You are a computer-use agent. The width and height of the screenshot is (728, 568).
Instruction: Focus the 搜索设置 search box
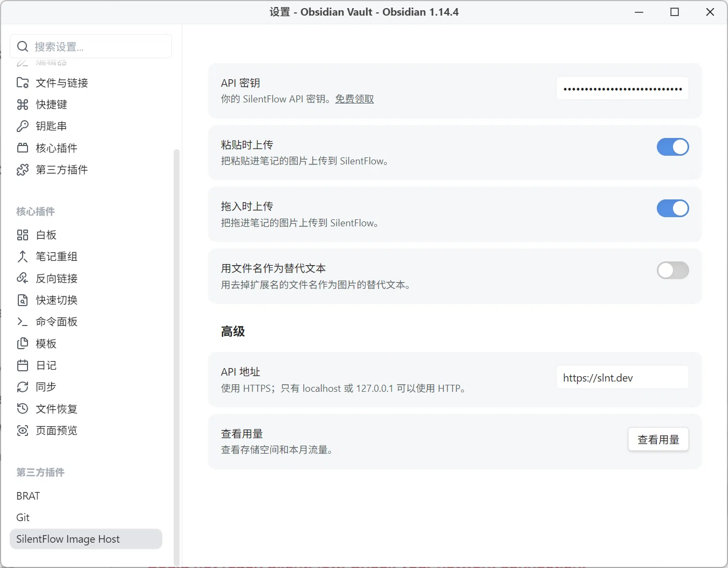pyautogui.click(x=91, y=46)
